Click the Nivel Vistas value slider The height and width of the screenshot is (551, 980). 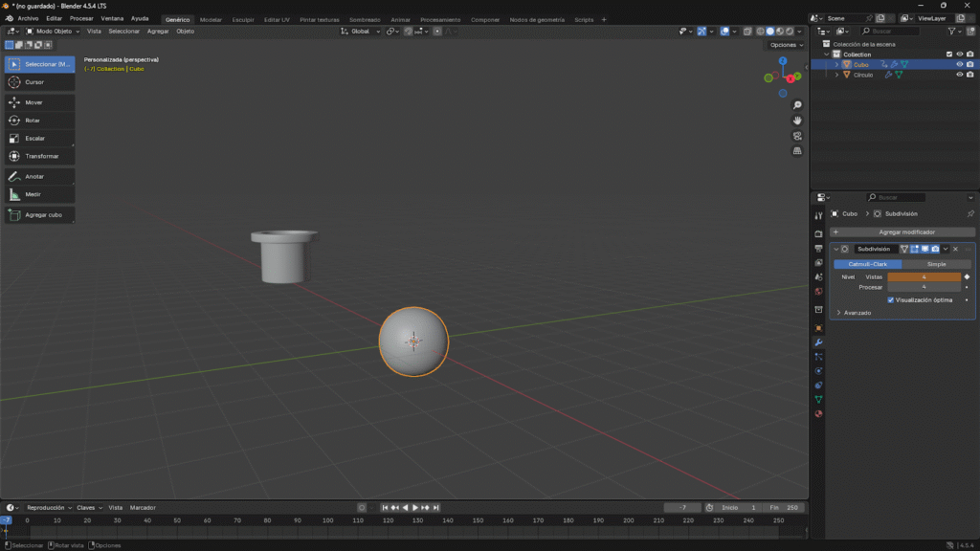pos(924,276)
